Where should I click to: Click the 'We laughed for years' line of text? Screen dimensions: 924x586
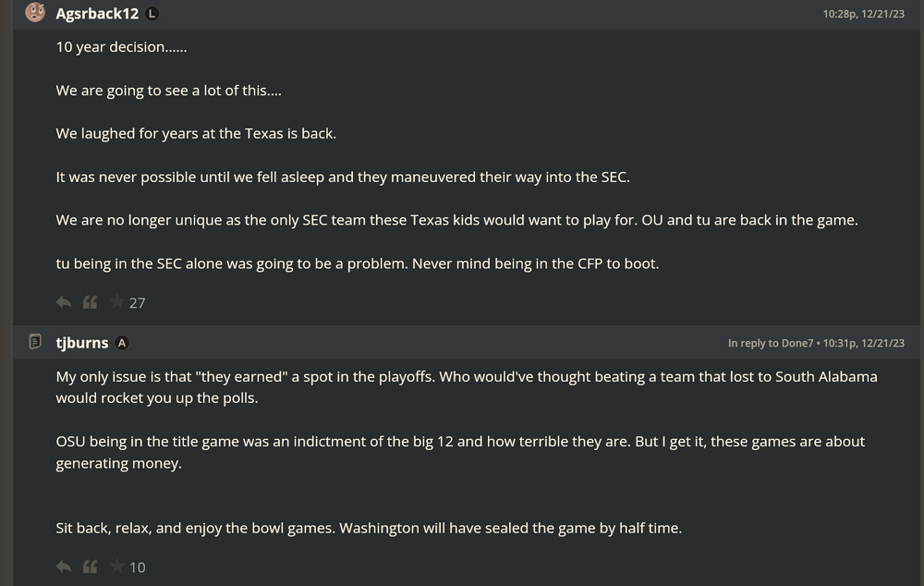click(x=196, y=133)
